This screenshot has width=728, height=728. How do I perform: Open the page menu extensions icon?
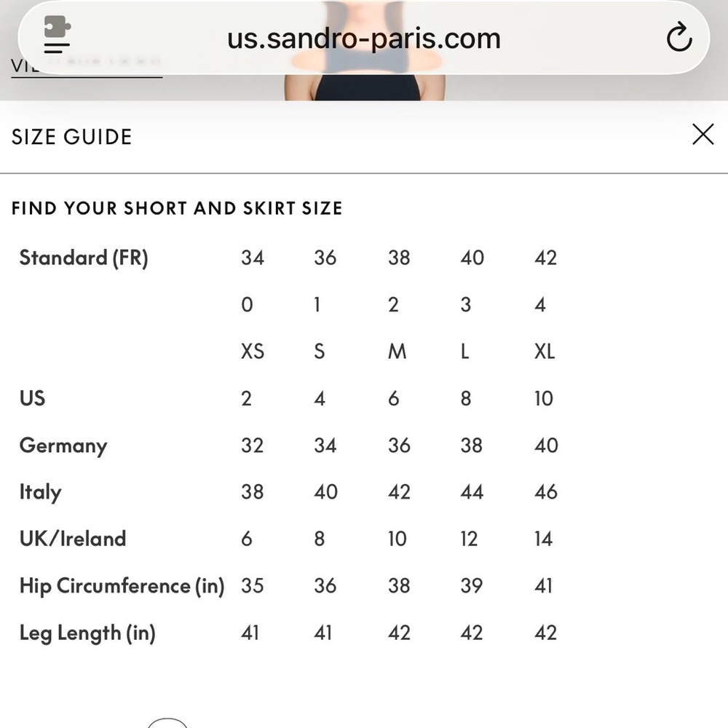(x=58, y=36)
